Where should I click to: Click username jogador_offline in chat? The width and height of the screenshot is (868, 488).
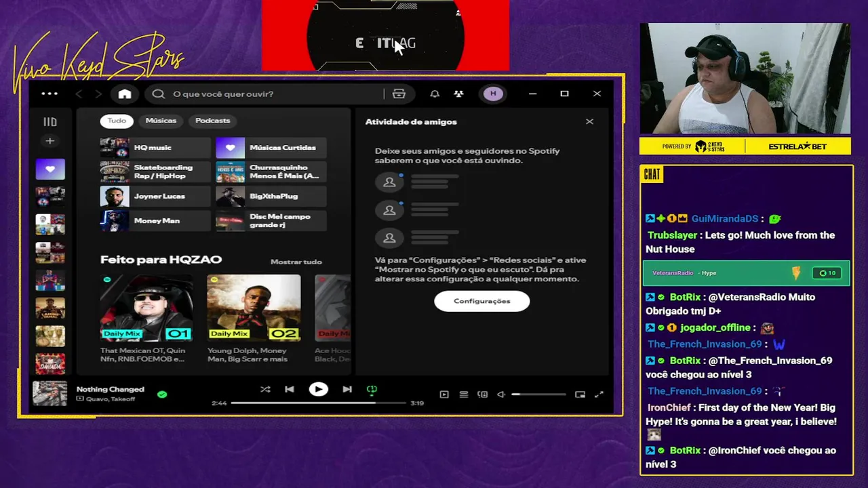715,327
